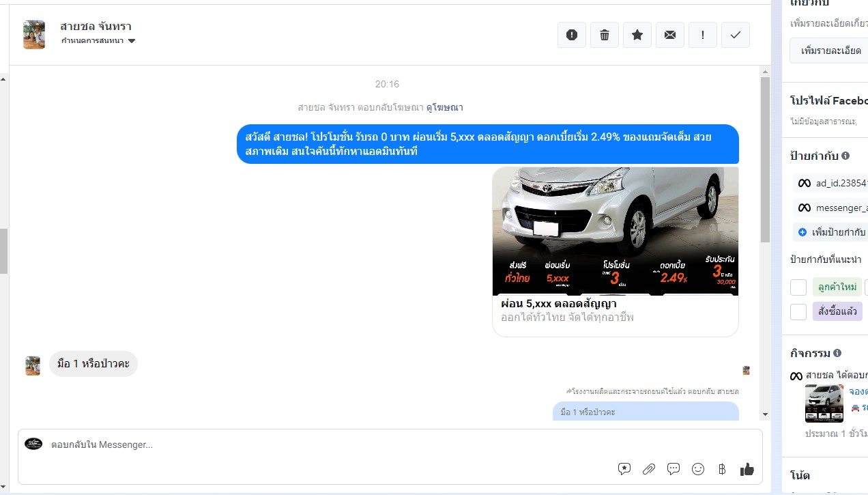The width and height of the screenshot is (868, 495).
Task: Open saved replies speech bubble icon
Action: (674, 469)
